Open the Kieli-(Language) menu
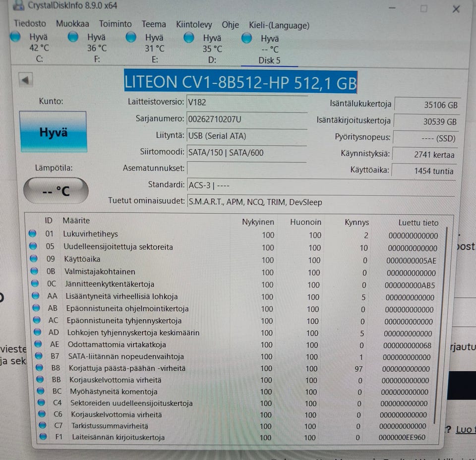The height and width of the screenshot is (460, 476). click(x=279, y=25)
